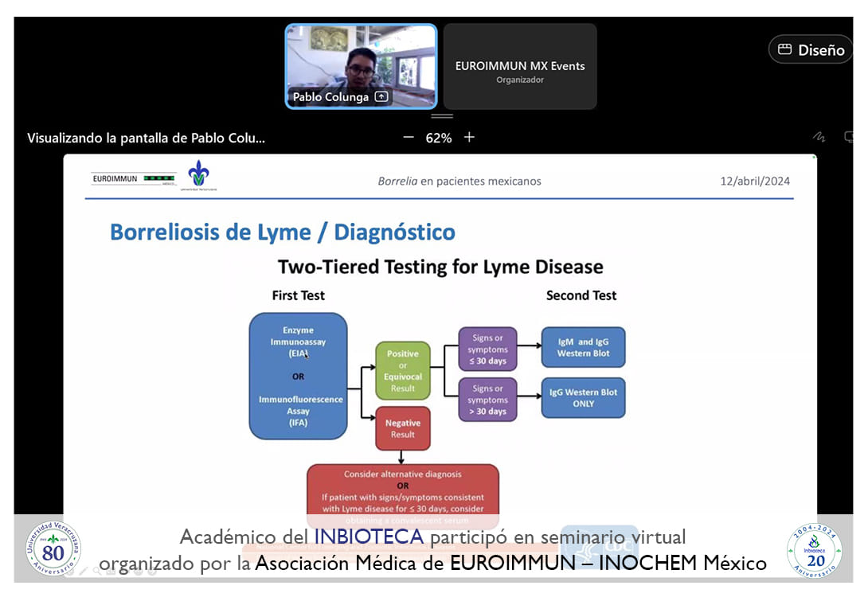This screenshot has height=605, width=868.
Task: Click the blue Enzyme Immunoassay box
Action: coord(298,376)
